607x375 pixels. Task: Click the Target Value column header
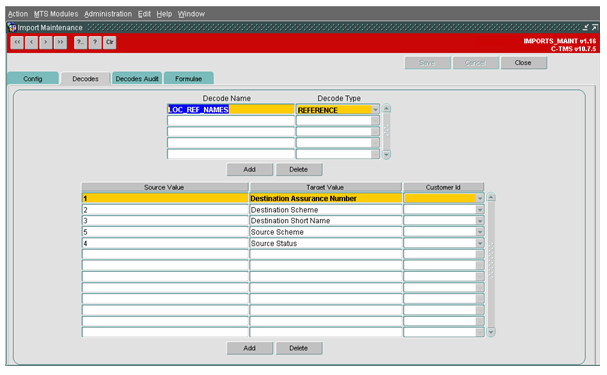(x=326, y=187)
